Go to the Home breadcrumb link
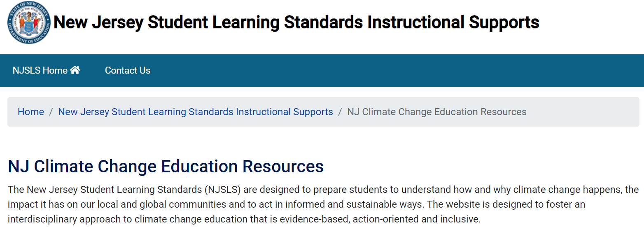The image size is (644, 227). click(x=31, y=112)
